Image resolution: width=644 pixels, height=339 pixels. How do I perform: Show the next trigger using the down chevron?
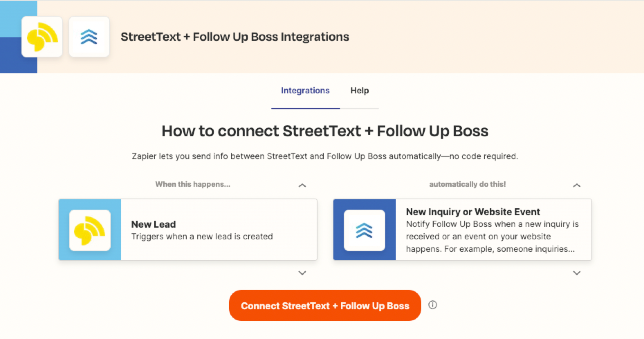(x=302, y=273)
